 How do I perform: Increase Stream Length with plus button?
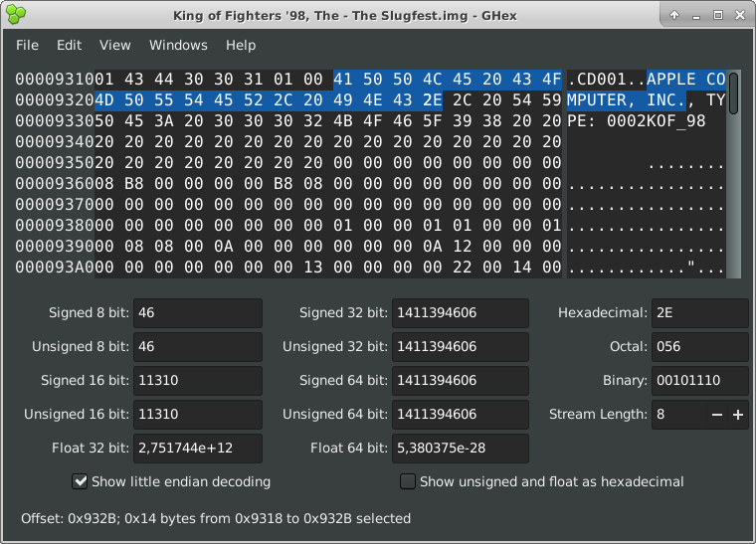pos(738,415)
